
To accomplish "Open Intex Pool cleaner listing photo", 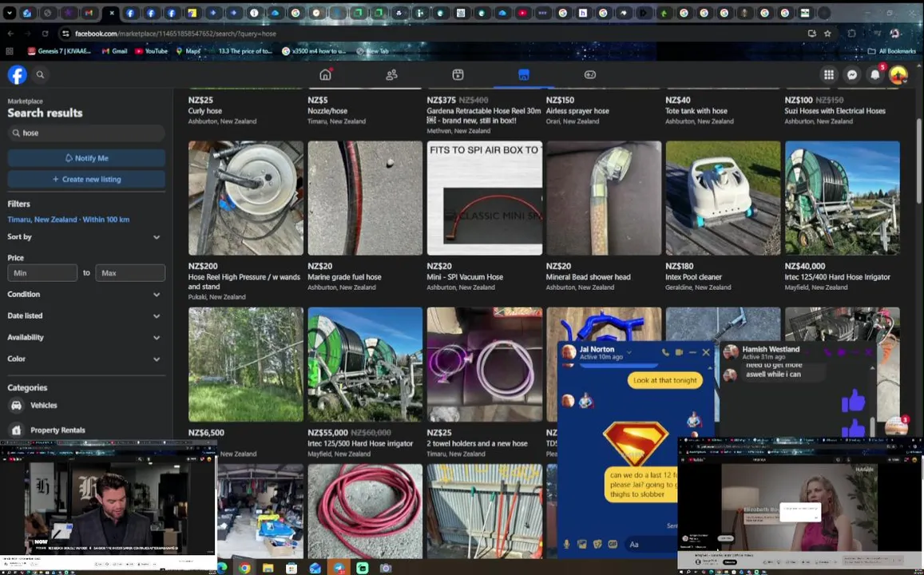I will tap(723, 198).
